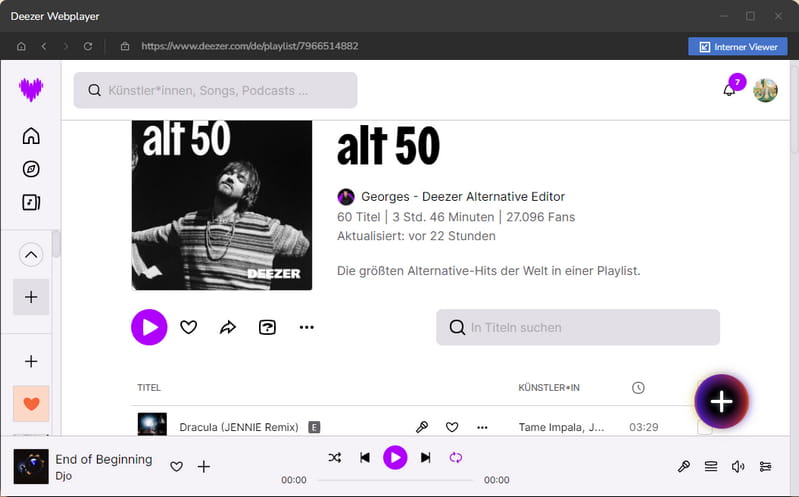Viewport: 799px width, 497px height.
Task: Open the orange heart favorites tile
Action: tap(31, 404)
